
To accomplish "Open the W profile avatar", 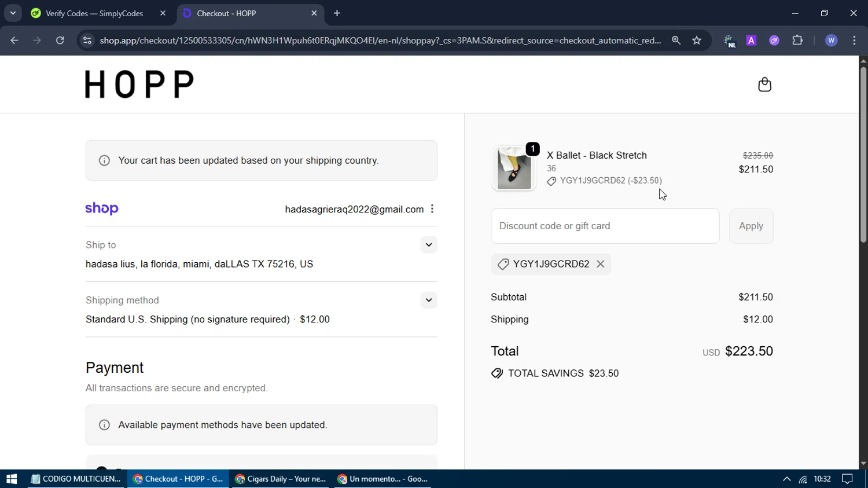I will pos(832,41).
